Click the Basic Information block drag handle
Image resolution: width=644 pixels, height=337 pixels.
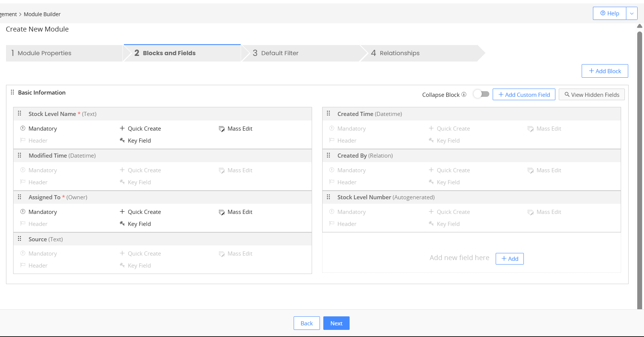pos(12,92)
